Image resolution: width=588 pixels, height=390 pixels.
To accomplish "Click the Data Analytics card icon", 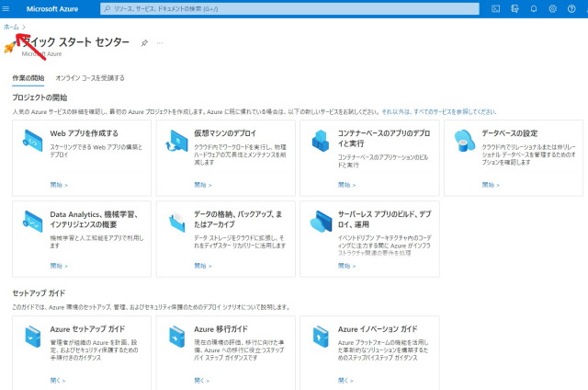I will click(33, 222).
